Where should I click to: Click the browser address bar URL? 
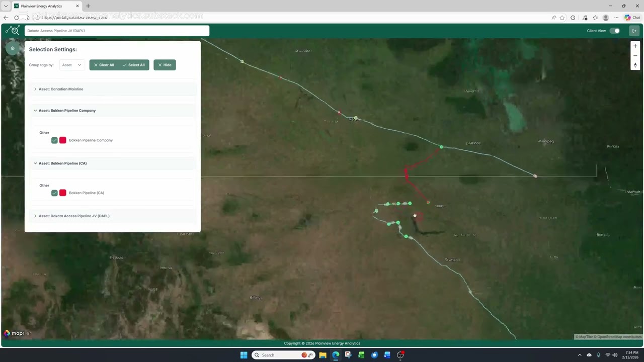(x=74, y=18)
